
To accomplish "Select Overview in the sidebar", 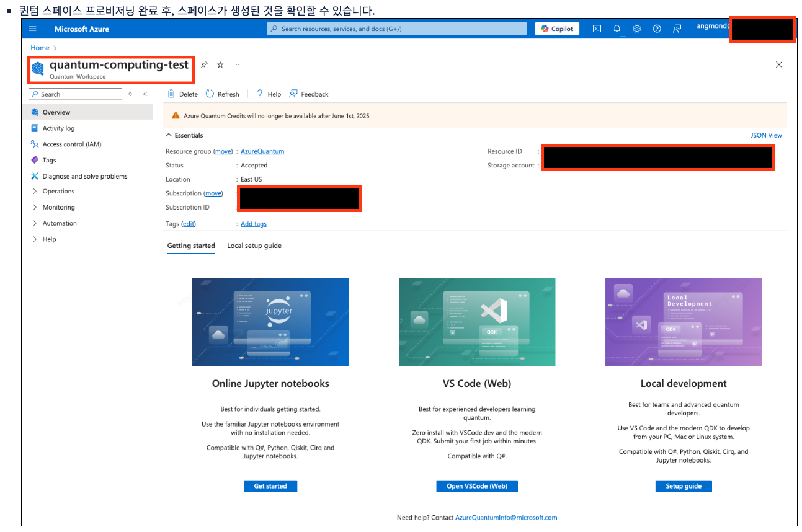I will tap(88, 112).
